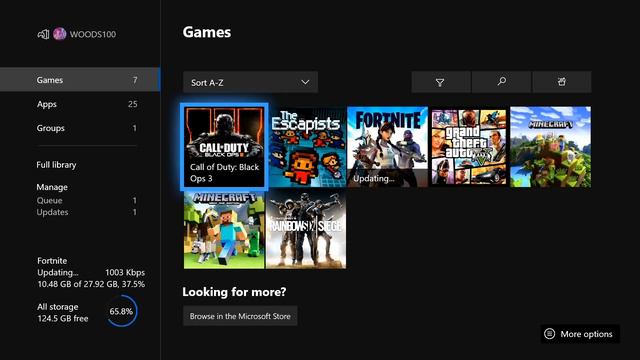Select the Grand Theft Auto V tile
Screen dimensions: 640x360
[469, 147]
